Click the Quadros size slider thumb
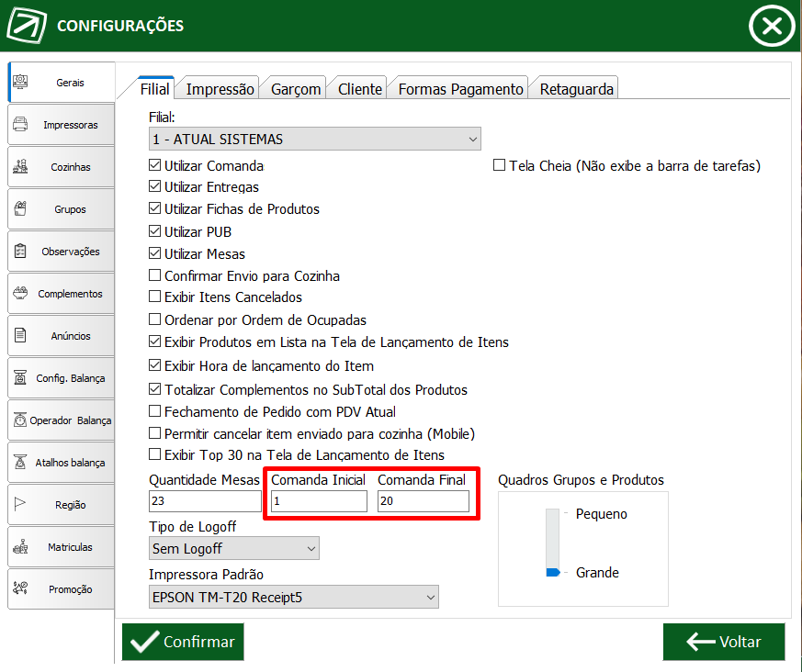The height and width of the screenshot is (672, 802). [553, 572]
